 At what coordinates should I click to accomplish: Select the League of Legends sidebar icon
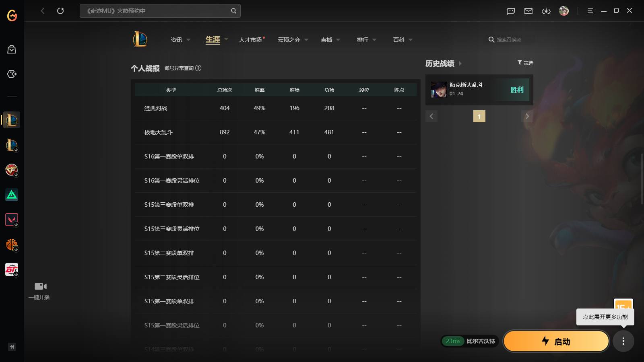pyautogui.click(x=12, y=119)
